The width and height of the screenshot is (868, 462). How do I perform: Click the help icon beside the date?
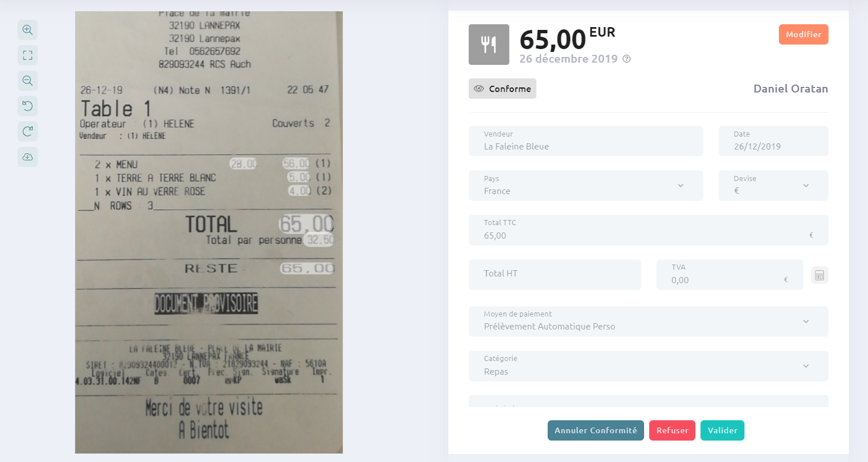(x=627, y=59)
